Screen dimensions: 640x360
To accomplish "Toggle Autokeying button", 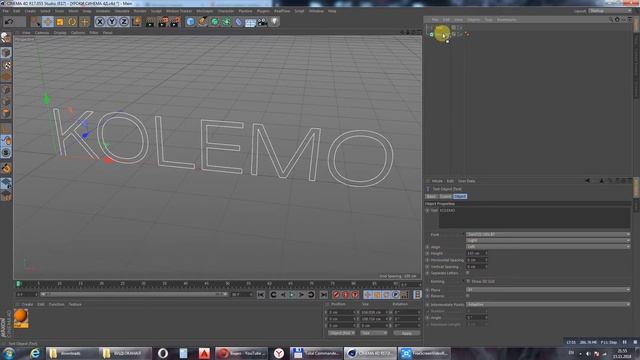I will [x=346, y=295].
